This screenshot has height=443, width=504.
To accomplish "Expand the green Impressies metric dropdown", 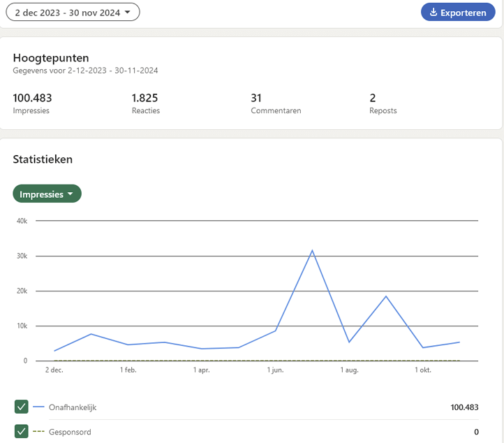I will tap(47, 194).
